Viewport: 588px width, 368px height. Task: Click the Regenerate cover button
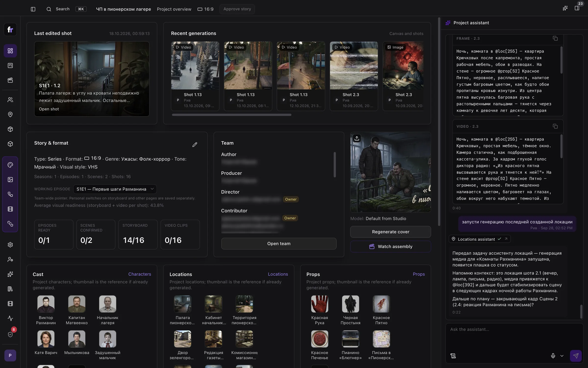pyautogui.click(x=391, y=232)
